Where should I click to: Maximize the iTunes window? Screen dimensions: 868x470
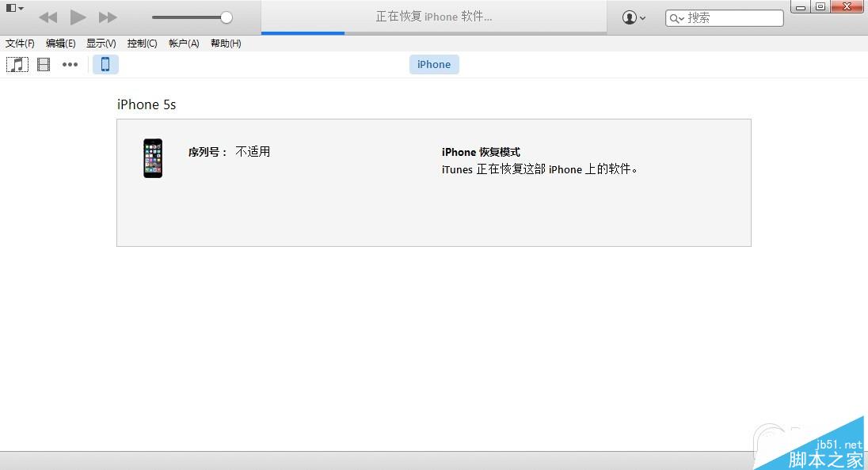(x=820, y=6)
